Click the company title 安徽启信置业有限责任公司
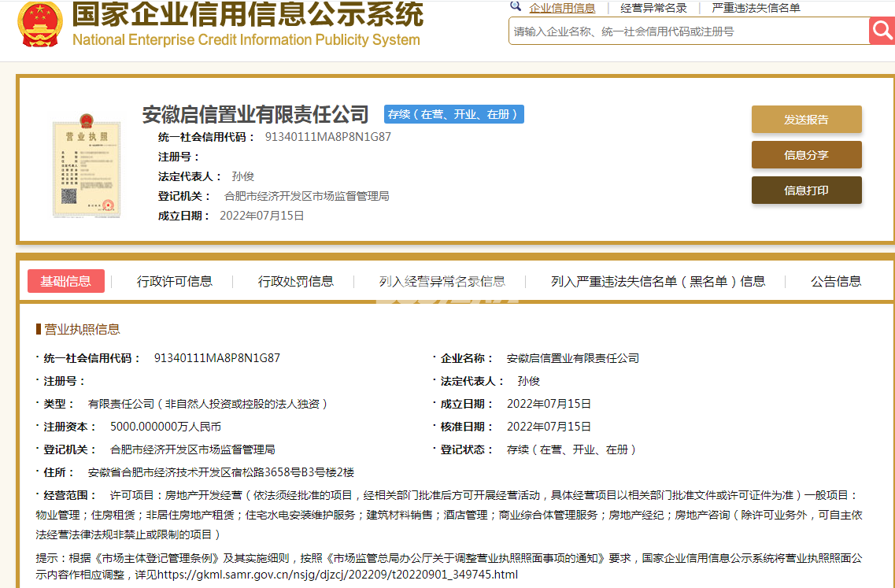This screenshot has height=588, width=895. click(255, 114)
